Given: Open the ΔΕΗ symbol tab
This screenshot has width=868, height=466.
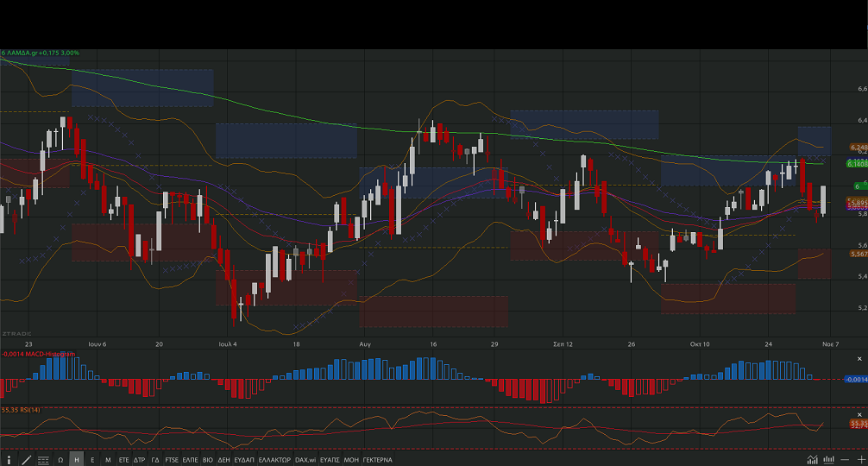Looking at the screenshot, I should pos(223,459).
